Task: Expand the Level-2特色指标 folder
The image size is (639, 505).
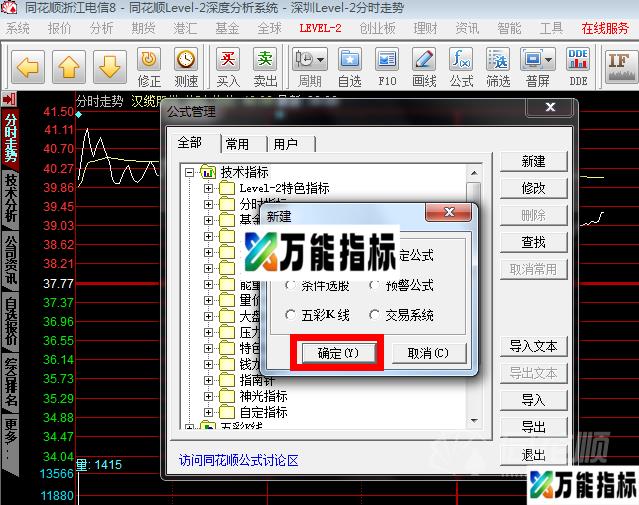Action: 208,188
